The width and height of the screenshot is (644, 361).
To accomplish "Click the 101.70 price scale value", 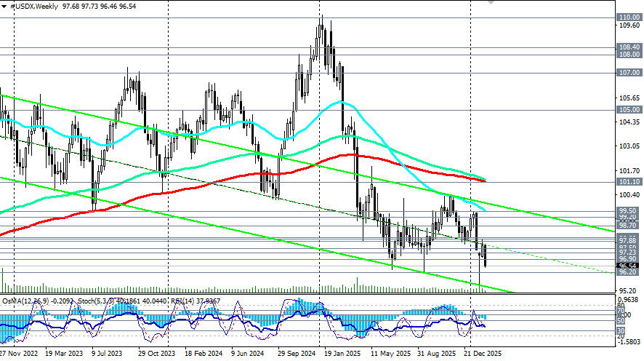I will pos(629,170).
